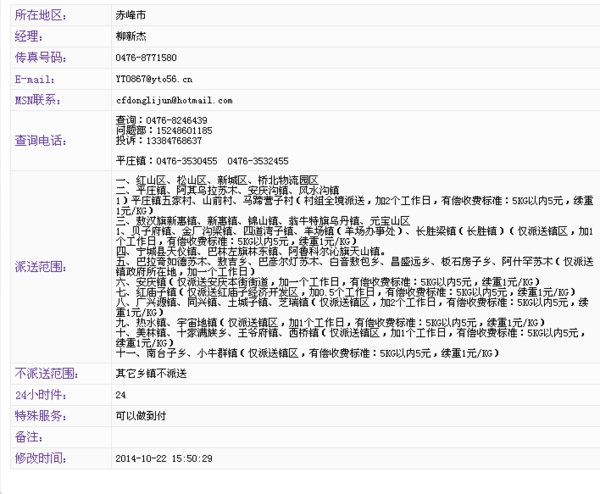600x494 pixels.
Task: Select the 赤峰市 region value
Action: pyautogui.click(x=132, y=17)
